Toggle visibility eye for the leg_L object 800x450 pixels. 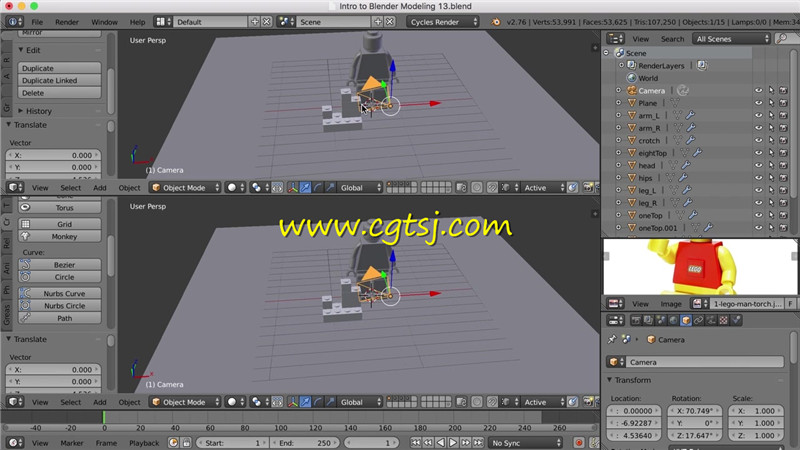(x=759, y=190)
